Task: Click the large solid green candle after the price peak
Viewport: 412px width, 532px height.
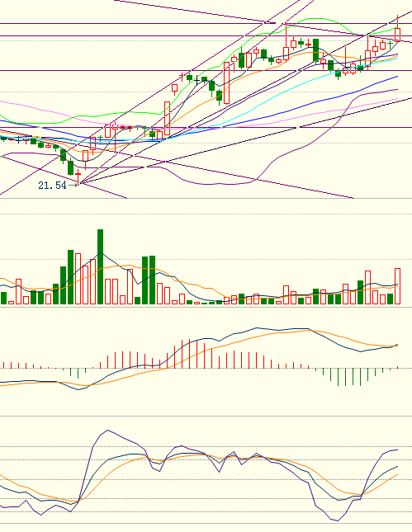Action: tap(315, 50)
